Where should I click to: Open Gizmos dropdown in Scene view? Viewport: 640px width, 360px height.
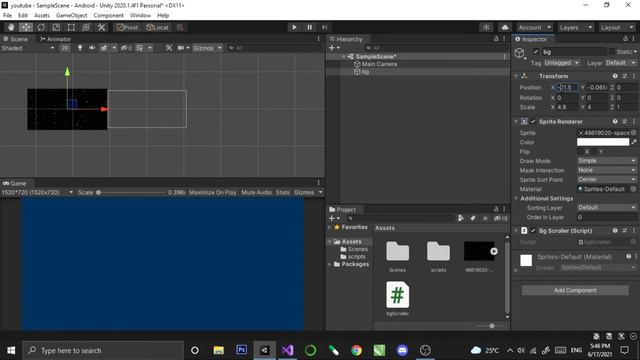pyautogui.click(x=207, y=48)
